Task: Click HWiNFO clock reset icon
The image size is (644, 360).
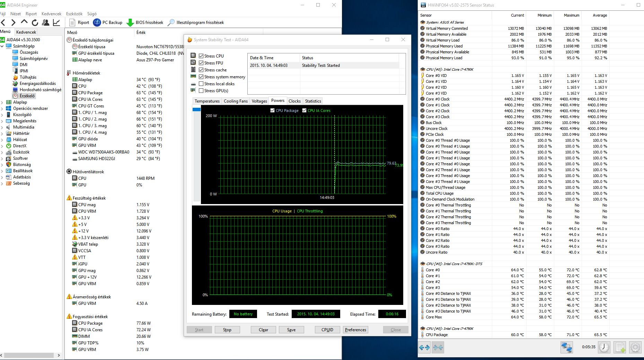Action: pyautogui.click(x=604, y=347)
